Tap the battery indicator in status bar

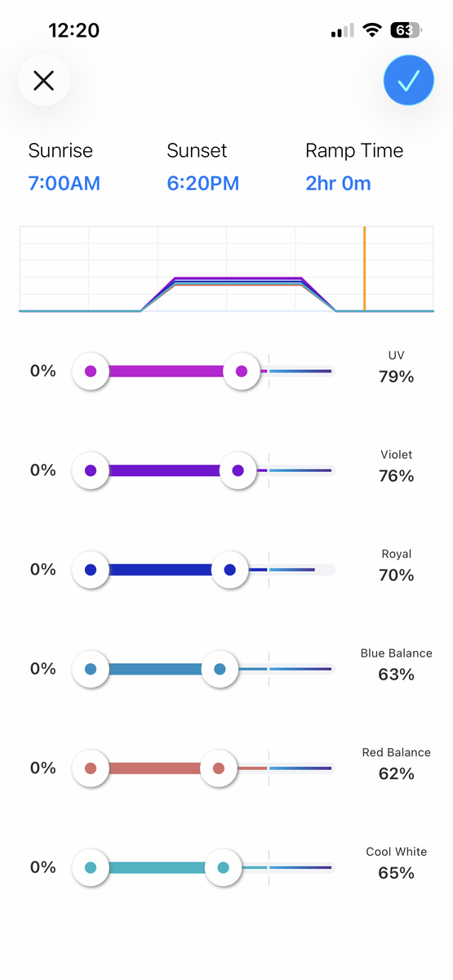(406, 30)
